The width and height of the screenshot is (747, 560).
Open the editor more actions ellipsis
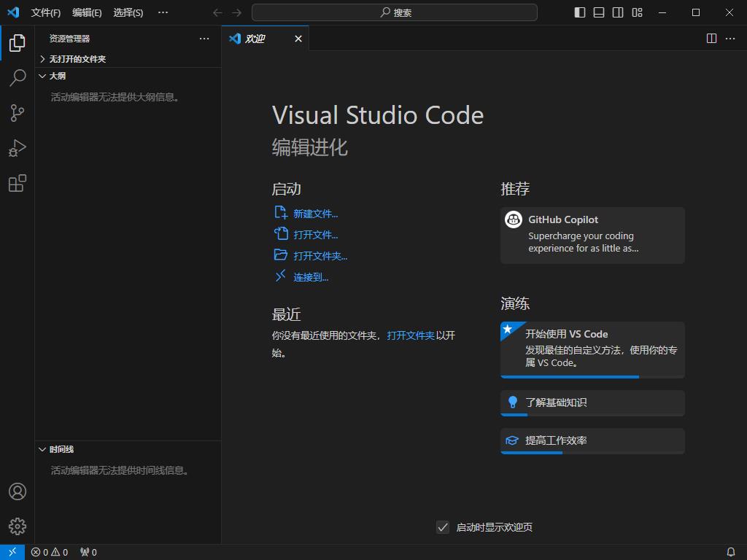point(729,38)
